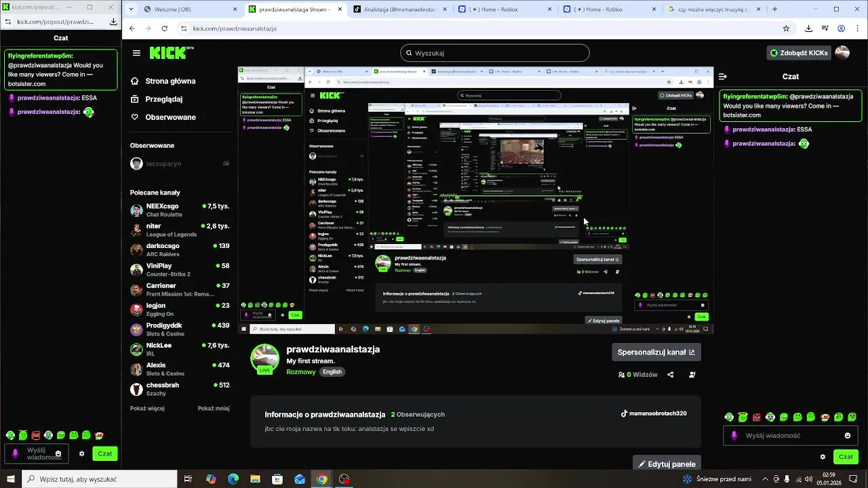Click Zdobądź KICKs button
Screen dimensions: 868x488
(x=798, y=53)
